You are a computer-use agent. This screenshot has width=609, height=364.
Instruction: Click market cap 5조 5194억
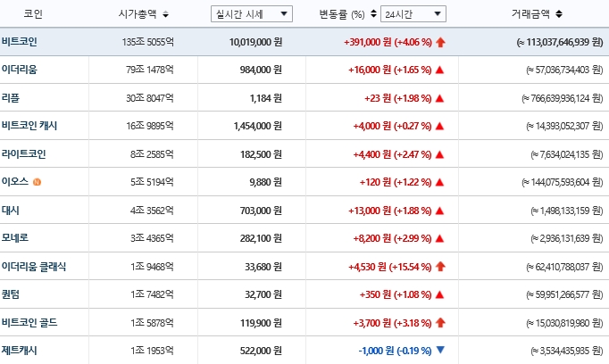[x=152, y=182]
